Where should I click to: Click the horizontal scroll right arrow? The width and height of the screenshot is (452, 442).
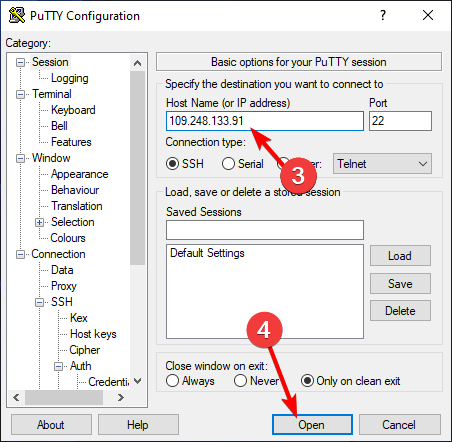[x=121, y=397]
